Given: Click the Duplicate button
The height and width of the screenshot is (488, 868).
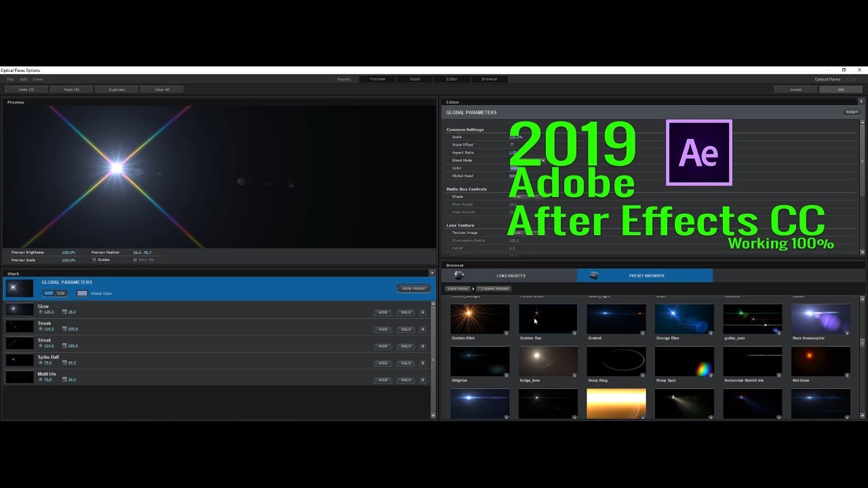Looking at the screenshot, I should [117, 89].
